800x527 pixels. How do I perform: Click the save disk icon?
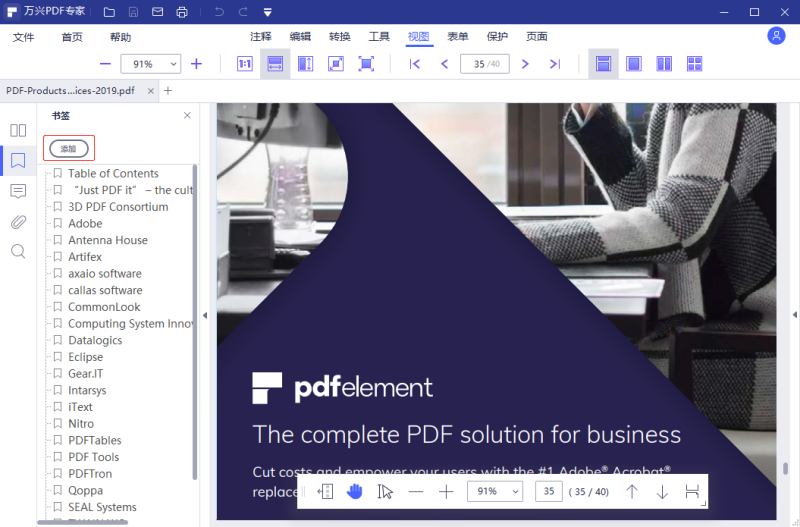point(133,12)
